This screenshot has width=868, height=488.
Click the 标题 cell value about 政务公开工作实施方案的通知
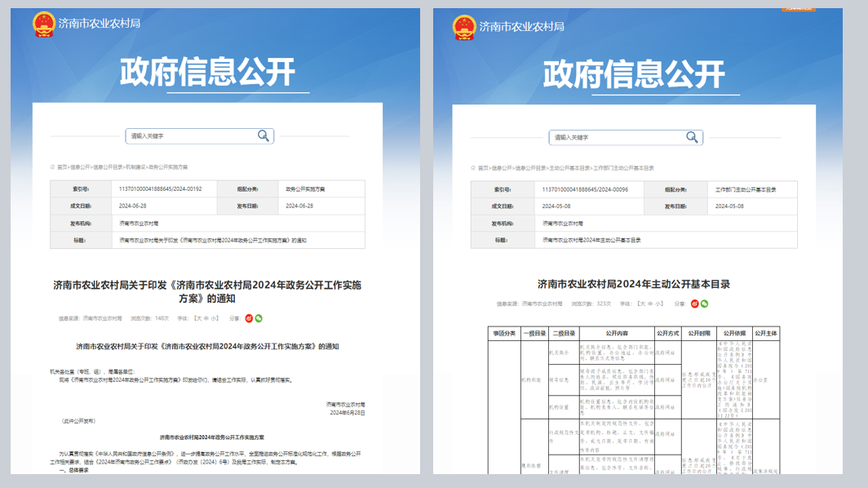tap(213, 241)
